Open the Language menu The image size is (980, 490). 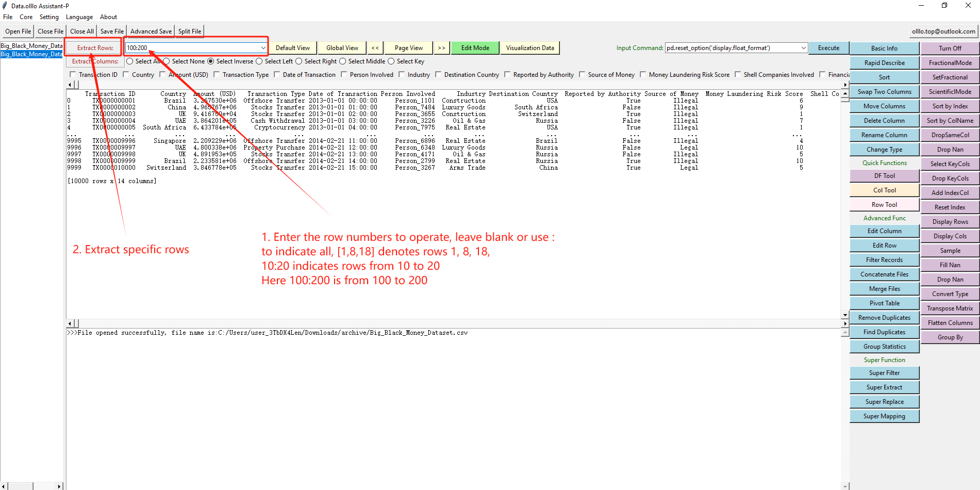coord(79,17)
